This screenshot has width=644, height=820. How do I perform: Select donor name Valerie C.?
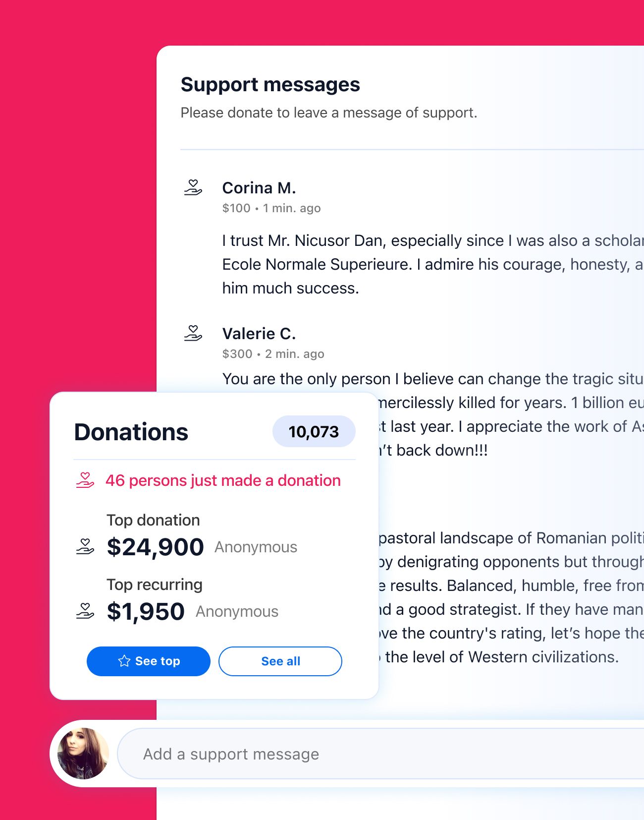(259, 333)
